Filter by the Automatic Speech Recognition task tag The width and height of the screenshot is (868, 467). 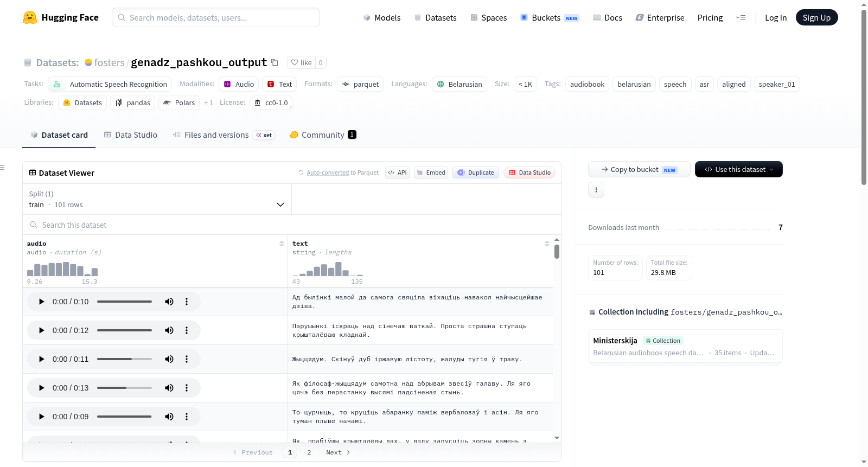(110, 84)
